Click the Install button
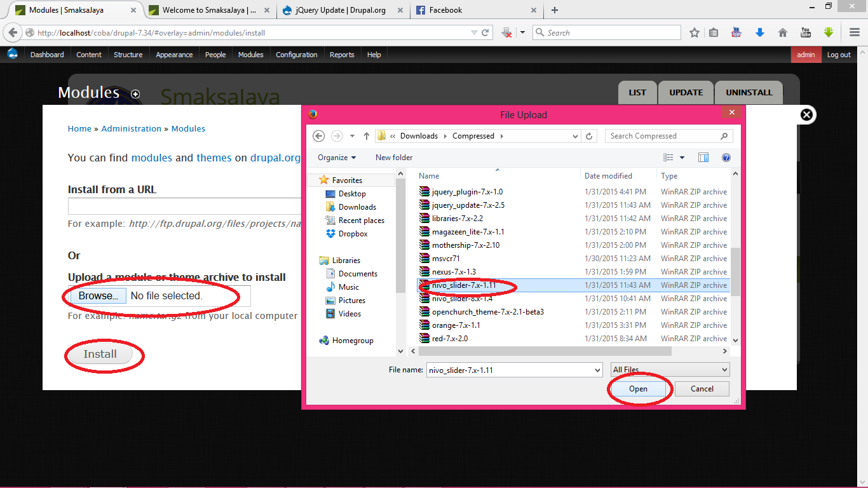868x488 pixels. (100, 354)
